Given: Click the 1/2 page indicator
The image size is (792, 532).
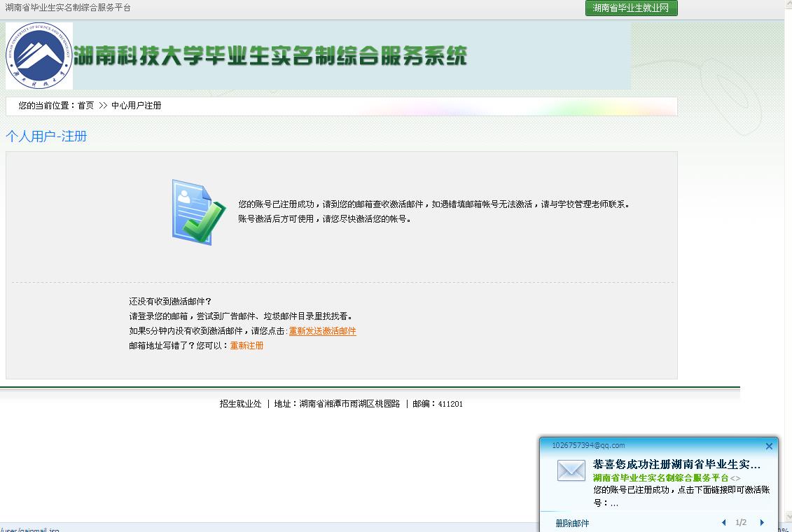Looking at the screenshot, I should point(742,522).
